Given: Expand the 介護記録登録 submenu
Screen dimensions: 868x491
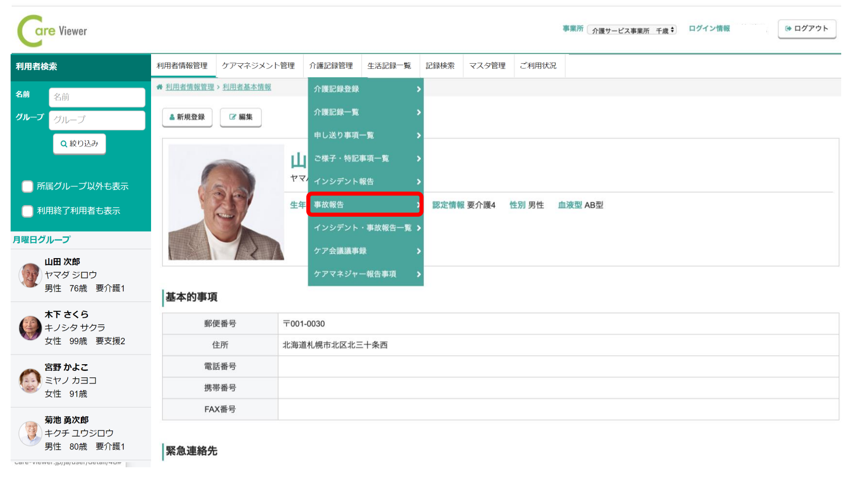Looking at the screenshot, I should tap(365, 89).
